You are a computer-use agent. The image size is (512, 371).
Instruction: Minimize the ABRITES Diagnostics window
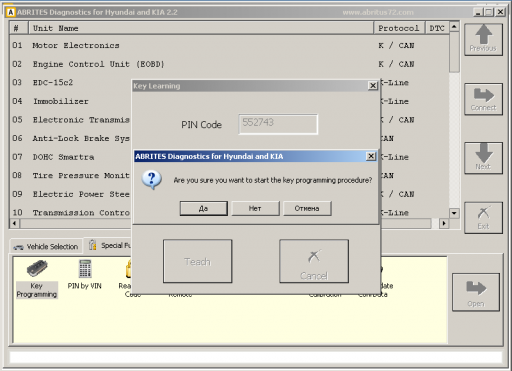coord(478,12)
